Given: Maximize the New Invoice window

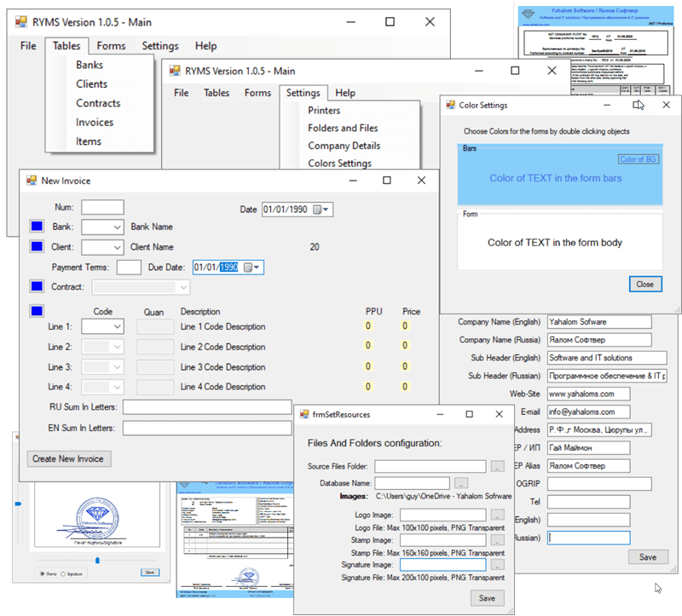Looking at the screenshot, I should 387,181.
